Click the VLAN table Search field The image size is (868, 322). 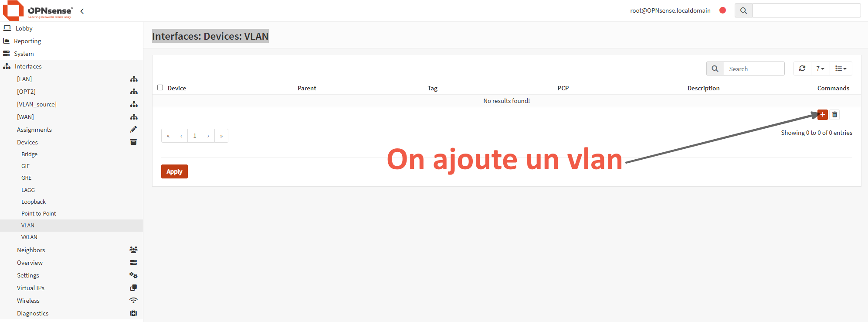tap(754, 69)
